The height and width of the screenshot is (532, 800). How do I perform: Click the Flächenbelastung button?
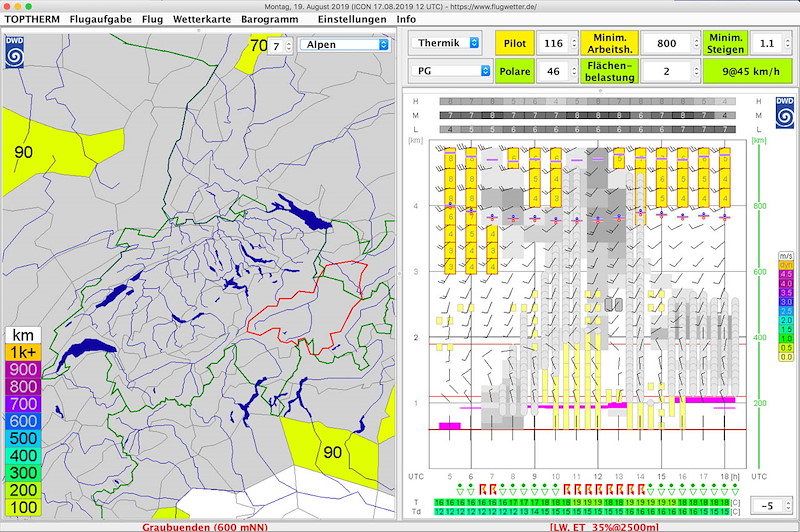click(609, 71)
